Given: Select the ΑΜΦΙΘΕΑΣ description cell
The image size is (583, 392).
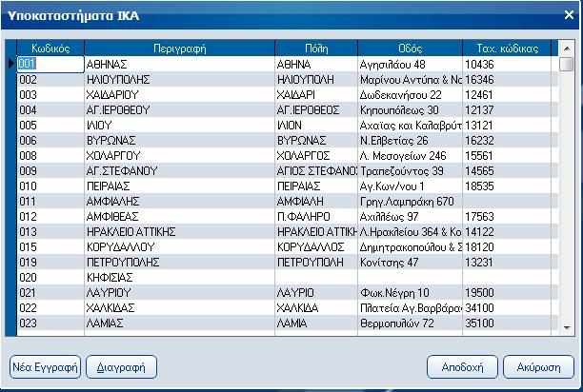Looking at the screenshot, I should pyautogui.click(x=180, y=216).
